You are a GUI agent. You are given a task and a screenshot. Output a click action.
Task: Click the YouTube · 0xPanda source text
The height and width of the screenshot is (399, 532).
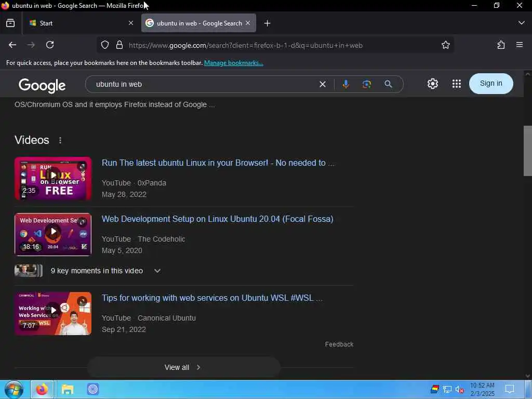click(x=134, y=183)
